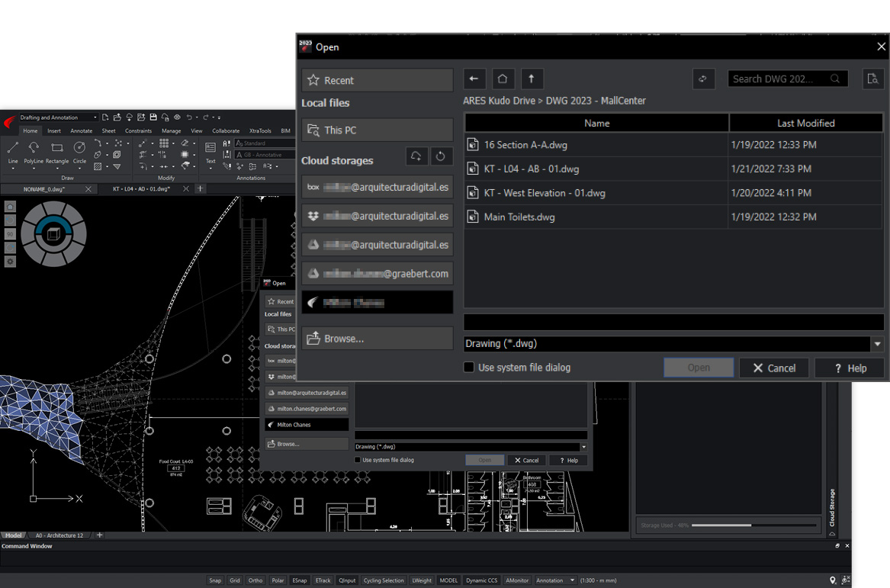This screenshot has height=588, width=890.
Task: Switch to A0 - Architecture 12 sheet tab
Action: tap(59, 535)
